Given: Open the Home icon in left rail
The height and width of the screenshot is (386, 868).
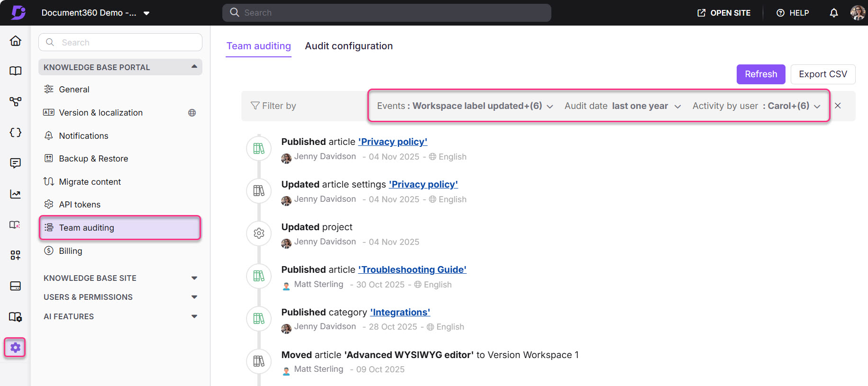Looking at the screenshot, I should tap(16, 41).
